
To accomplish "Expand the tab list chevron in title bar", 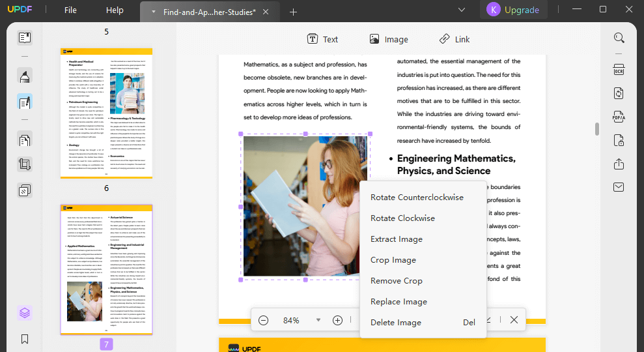I will click(462, 10).
